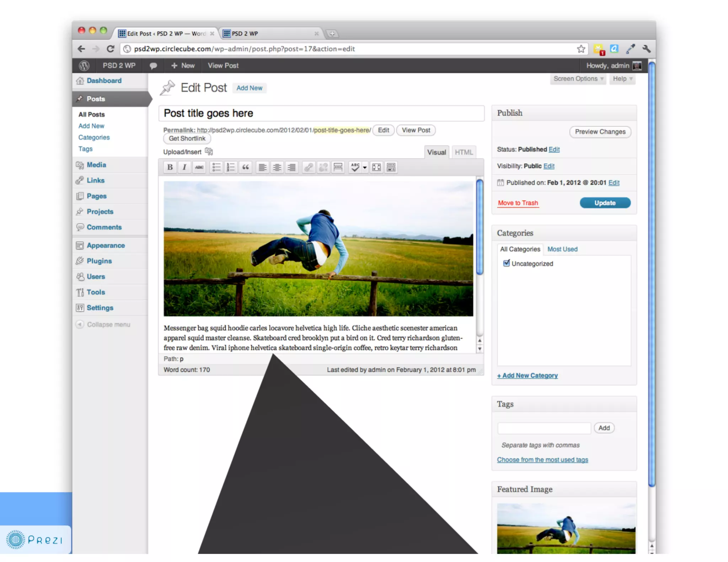728x562 pixels.
Task: Click Preview Changes button
Action: [600, 131]
